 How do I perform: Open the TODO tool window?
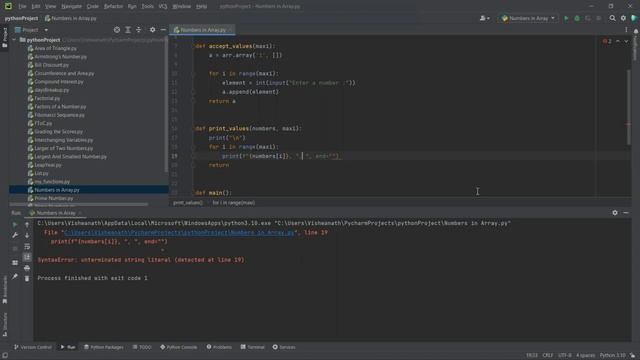(142, 347)
